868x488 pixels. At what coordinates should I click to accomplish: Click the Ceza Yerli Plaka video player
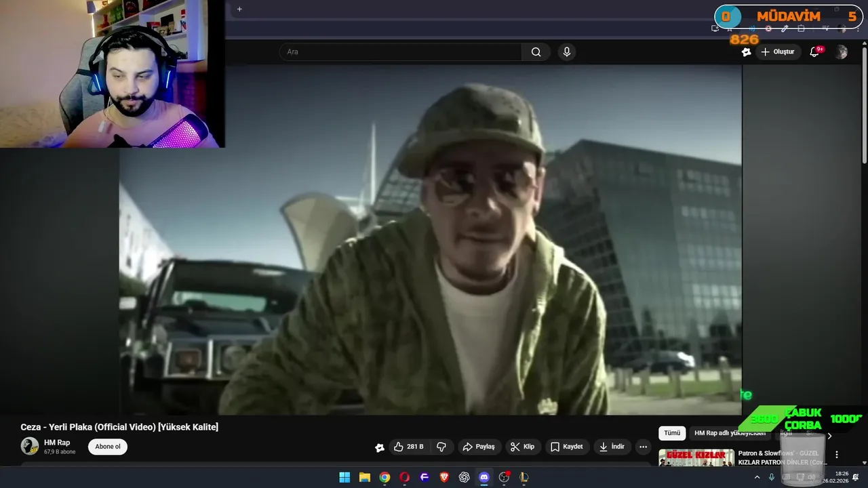click(431, 240)
